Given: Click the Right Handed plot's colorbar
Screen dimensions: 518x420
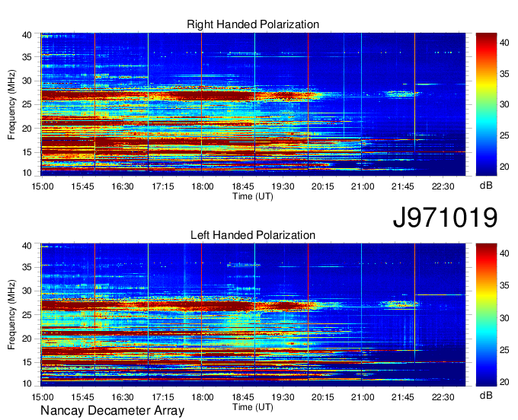Looking at the screenshot, I should click(486, 104).
